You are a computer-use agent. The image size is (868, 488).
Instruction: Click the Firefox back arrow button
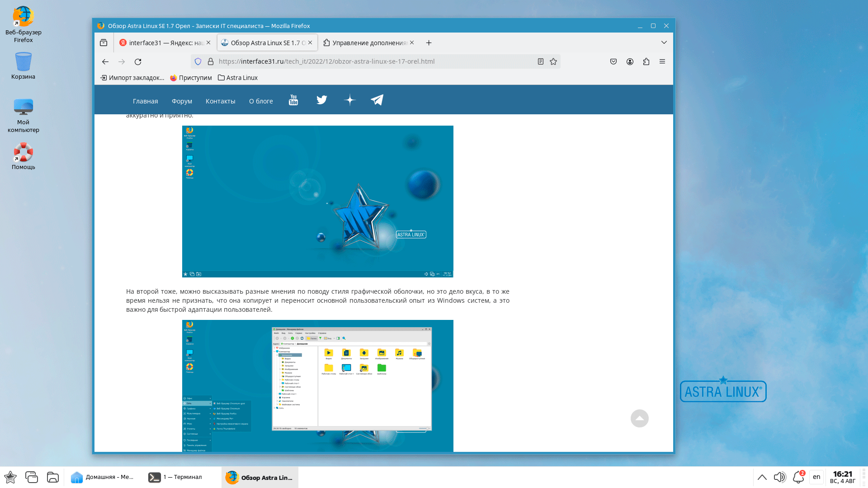pos(105,61)
